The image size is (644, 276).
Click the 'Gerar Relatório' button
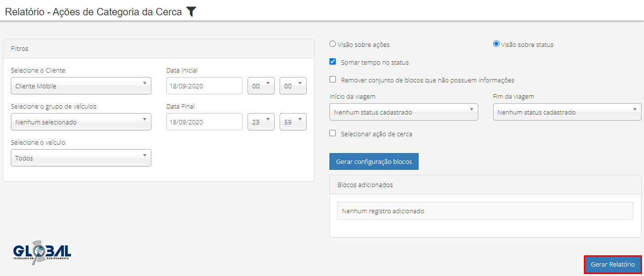(613, 265)
